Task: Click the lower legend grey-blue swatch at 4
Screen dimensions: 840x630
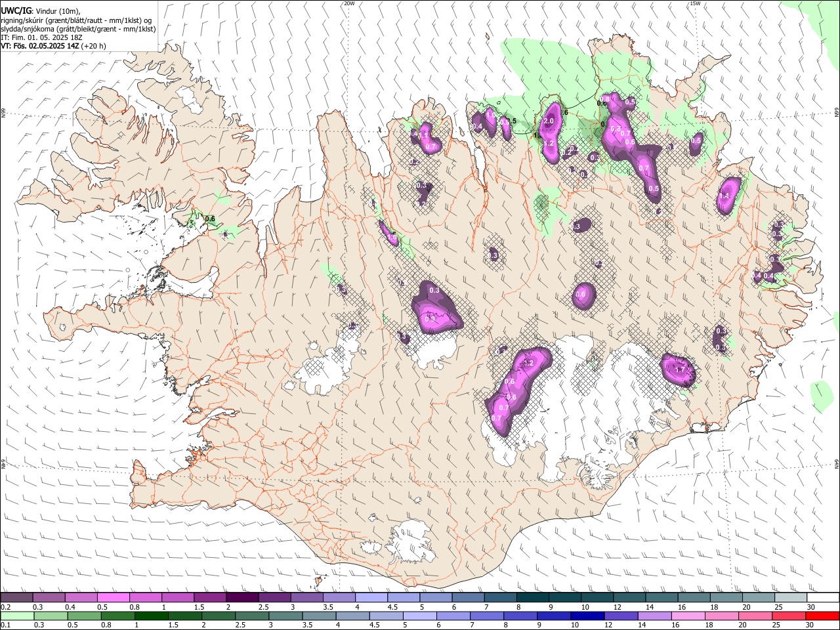Action: 352,616
